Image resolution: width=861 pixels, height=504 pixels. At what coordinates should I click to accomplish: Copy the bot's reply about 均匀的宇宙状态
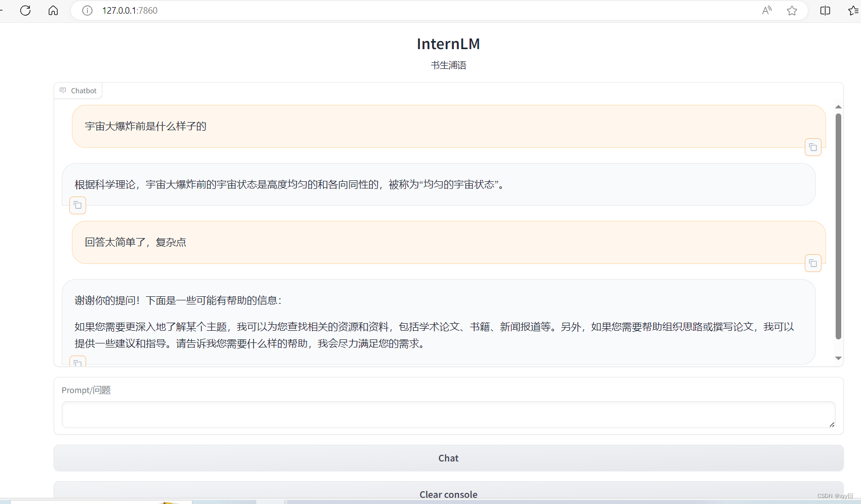77,205
